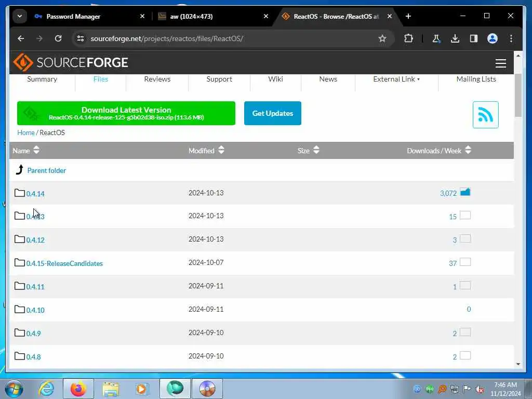Open the News tab
This screenshot has width=532, height=399.
(x=328, y=79)
